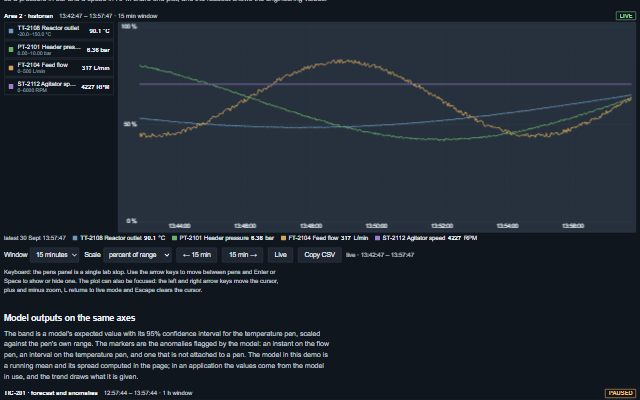640x400 pixels.
Task: Click the bottom legend entry TT-2108 Reactor outlet
Action: click(x=119, y=238)
